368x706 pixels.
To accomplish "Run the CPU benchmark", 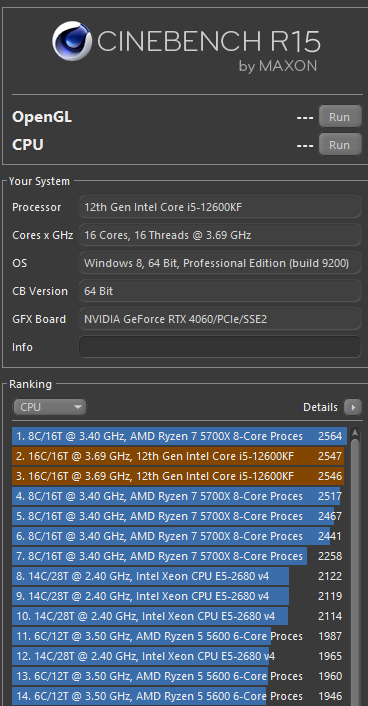I will pos(340,145).
